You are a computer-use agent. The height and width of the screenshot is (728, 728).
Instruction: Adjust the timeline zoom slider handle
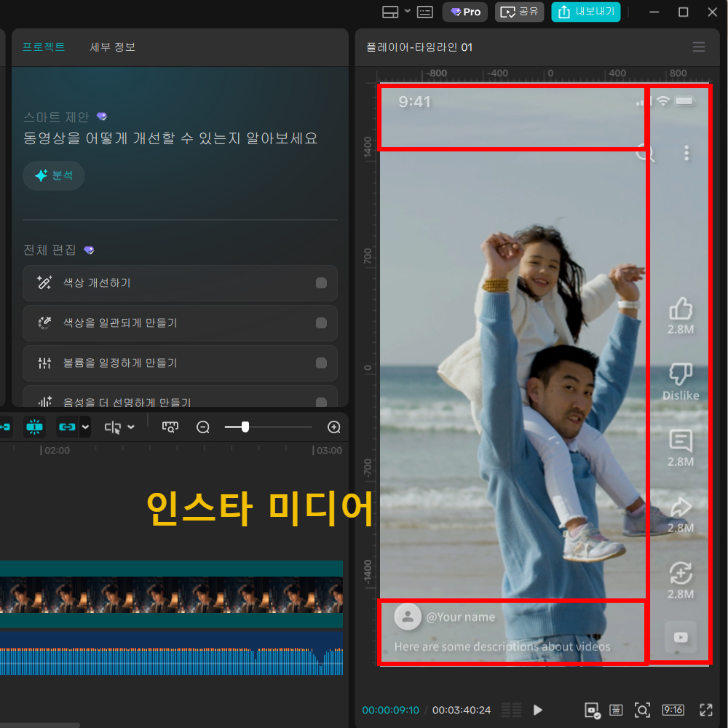(245, 427)
